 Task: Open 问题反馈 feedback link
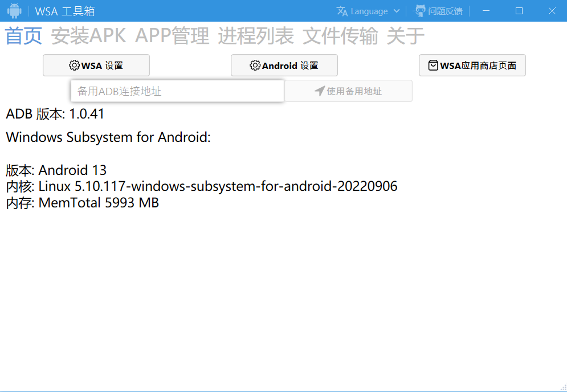click(x=439, y=11)
